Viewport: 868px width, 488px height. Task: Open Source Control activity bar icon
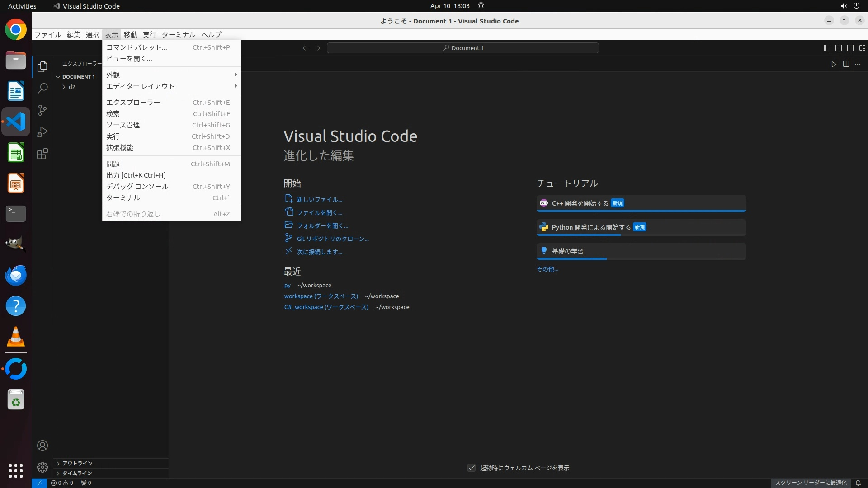[x=42, y=110]
